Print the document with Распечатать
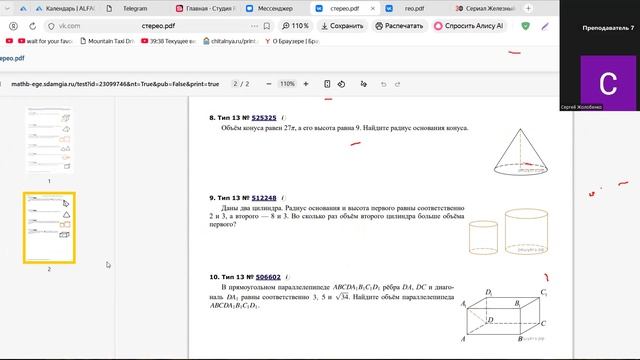 point(399,26)
